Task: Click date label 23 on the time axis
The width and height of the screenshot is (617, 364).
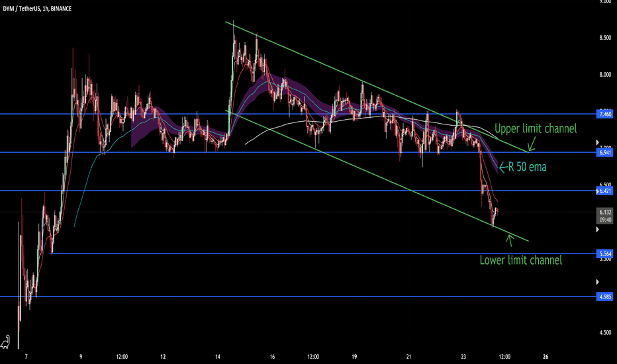Action: click(463, 357)
